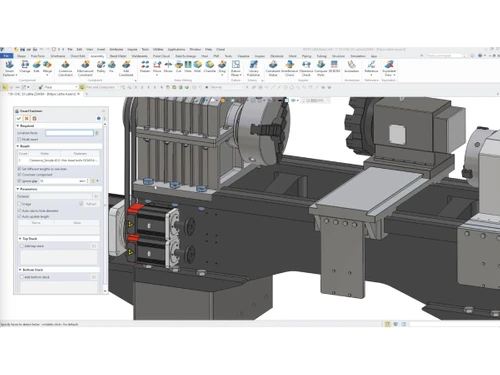Open the Exploded View tool
The image size is (500, 375).
point(389,68)
